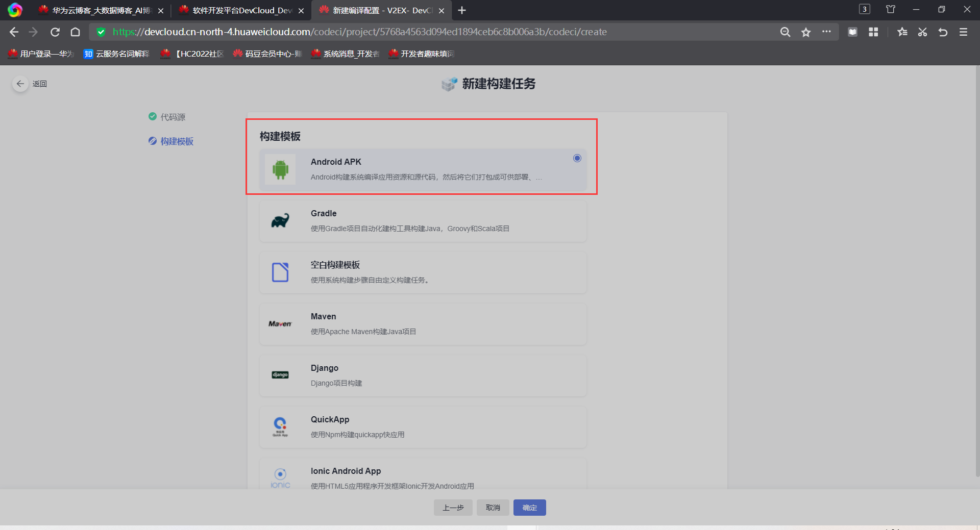Switch to the 软件开发平台DevCloud tab
The image size is (980, 530).
(x=241, y=10)
